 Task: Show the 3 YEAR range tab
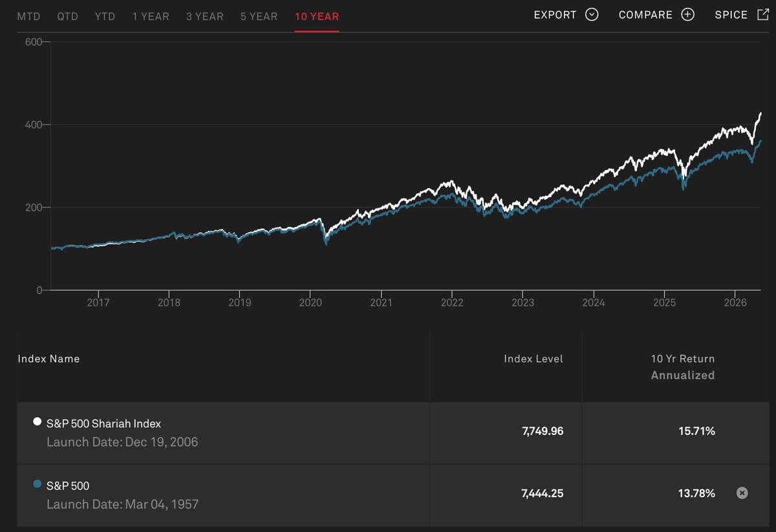[x=205, y=16]
